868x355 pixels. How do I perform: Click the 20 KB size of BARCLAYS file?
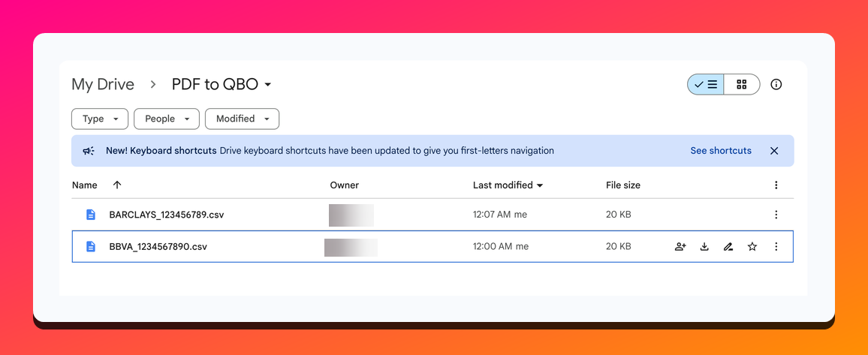pyautogui.click(x=619, y=215)
